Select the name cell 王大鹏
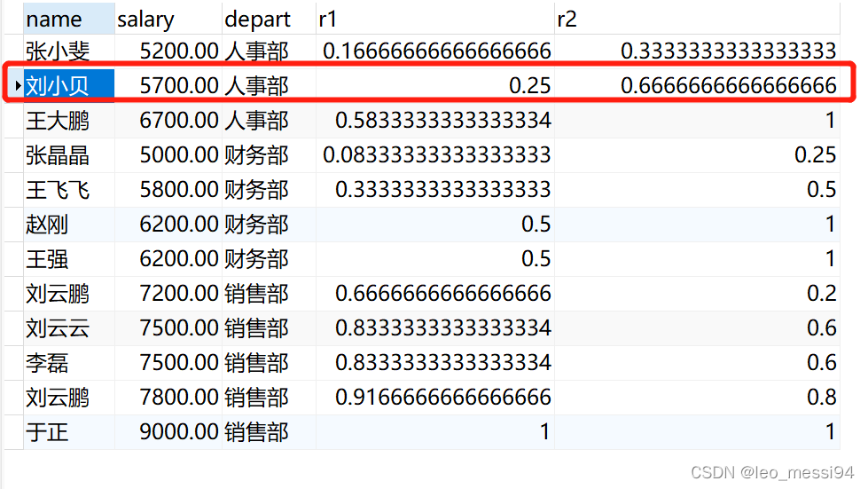 69,120
